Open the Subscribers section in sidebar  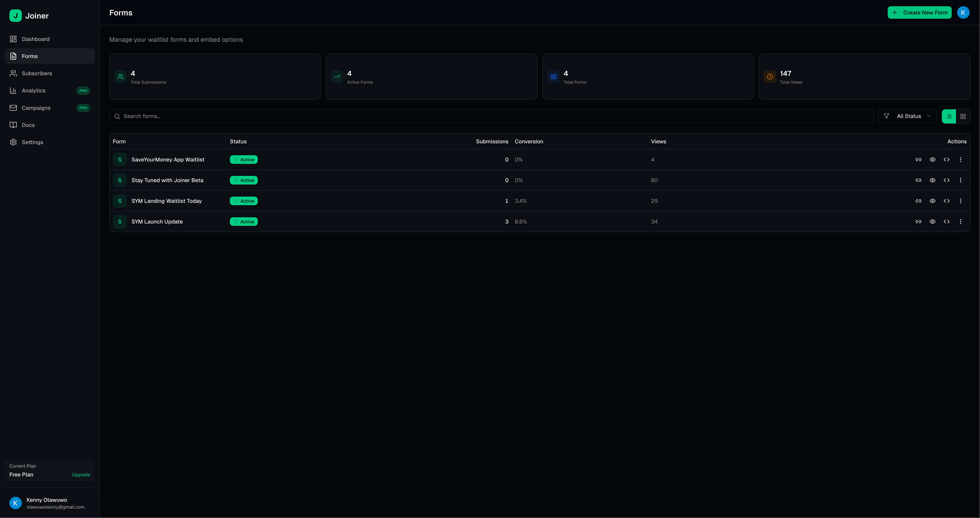[x=37, y=73]
